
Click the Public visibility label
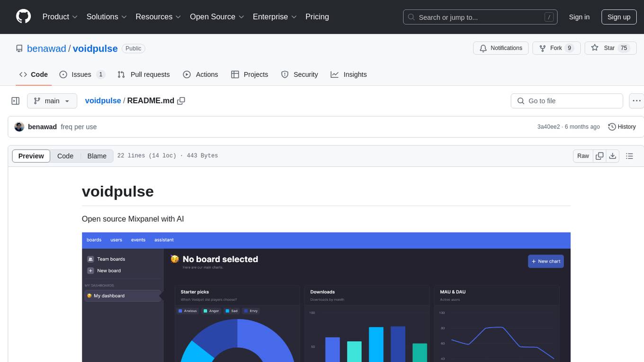pyautogui.click(x=134, y=48)
